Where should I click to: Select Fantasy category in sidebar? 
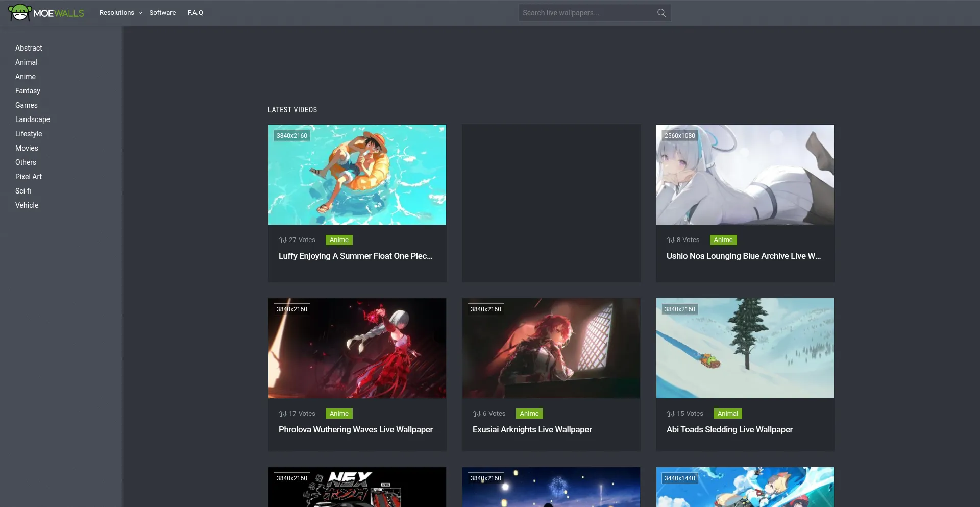point(28,91)
